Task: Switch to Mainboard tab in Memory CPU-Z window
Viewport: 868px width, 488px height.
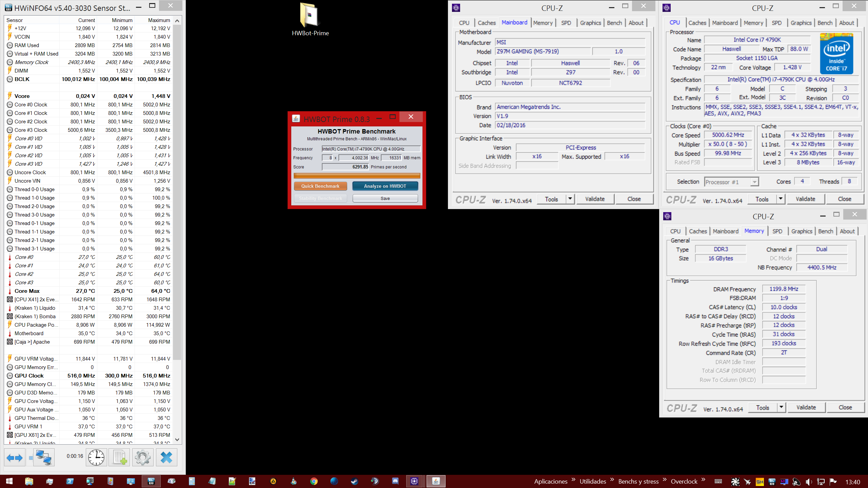Action: 726,231
